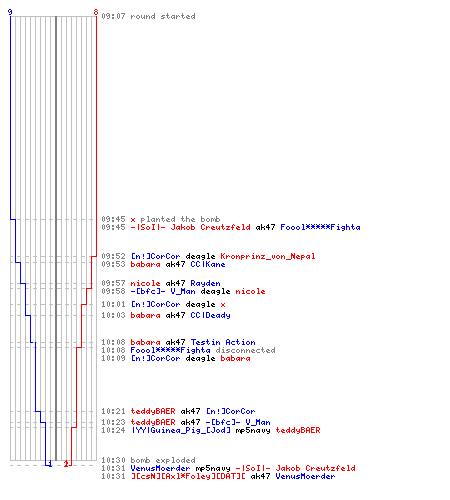The width and height of the screenshot is (450, 500).
Task: Click the '09:07 round started' log entry
Action: (148, 16)
